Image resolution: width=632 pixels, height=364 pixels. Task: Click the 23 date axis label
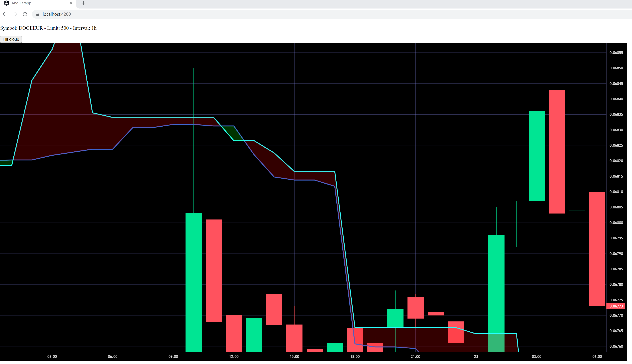476,357
